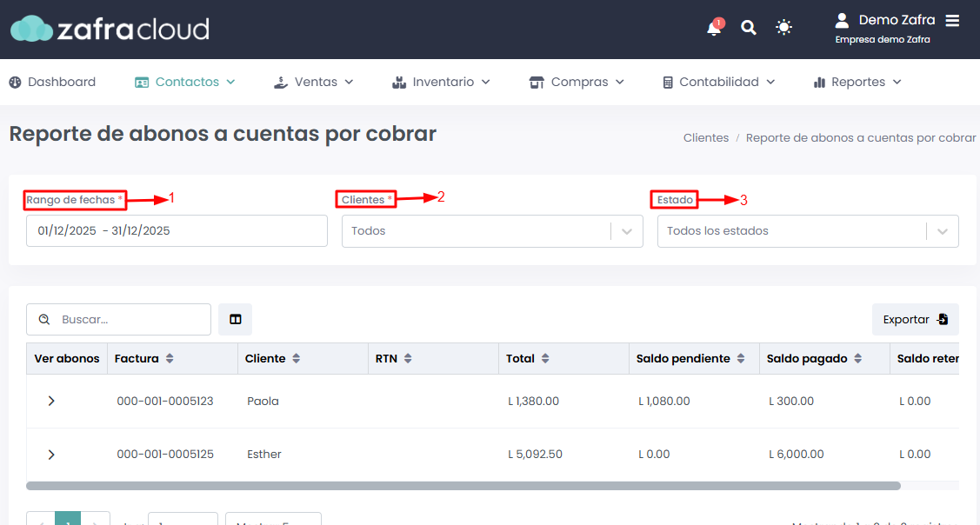Viewport: 980px width, 525px height.
Task: Open the Contabilidad menu
Action: pos(719,82)
